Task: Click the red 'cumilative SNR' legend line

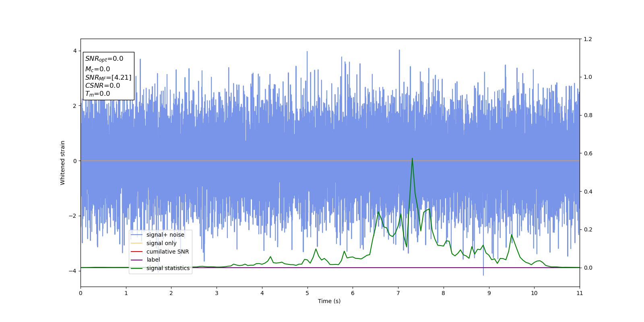Action: tap(137, 252)
